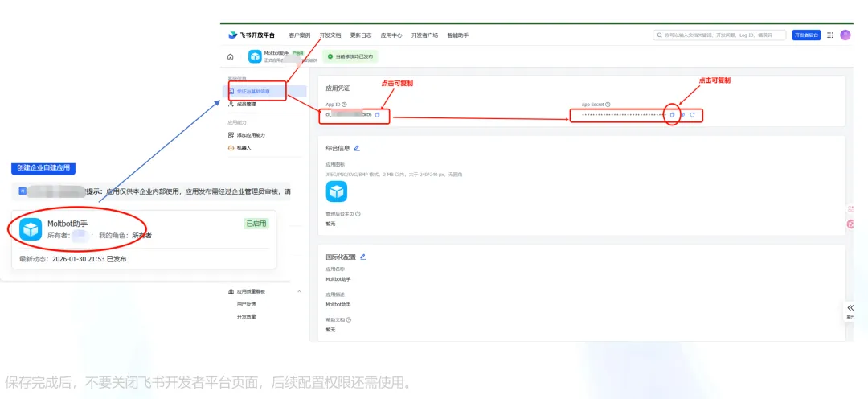Open the nine-dot apps grid icon
This screenshot has height=399, width=868.
coord(829,35)
